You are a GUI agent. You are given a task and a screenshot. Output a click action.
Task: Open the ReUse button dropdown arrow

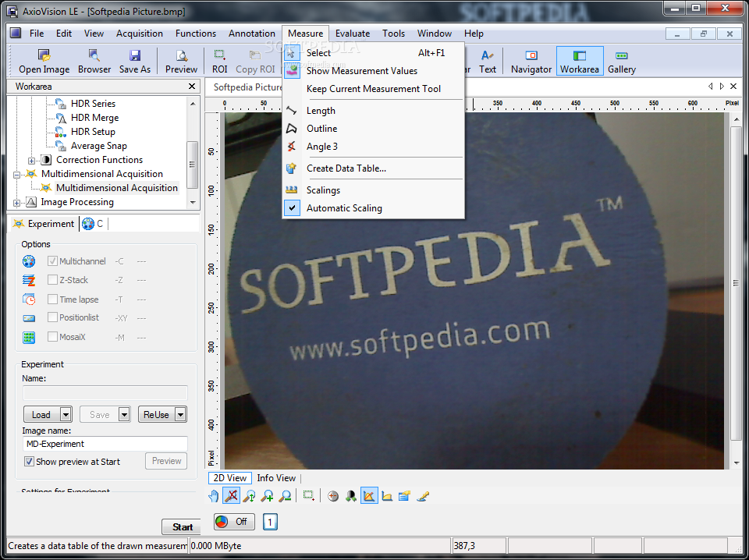coord(180,415)
